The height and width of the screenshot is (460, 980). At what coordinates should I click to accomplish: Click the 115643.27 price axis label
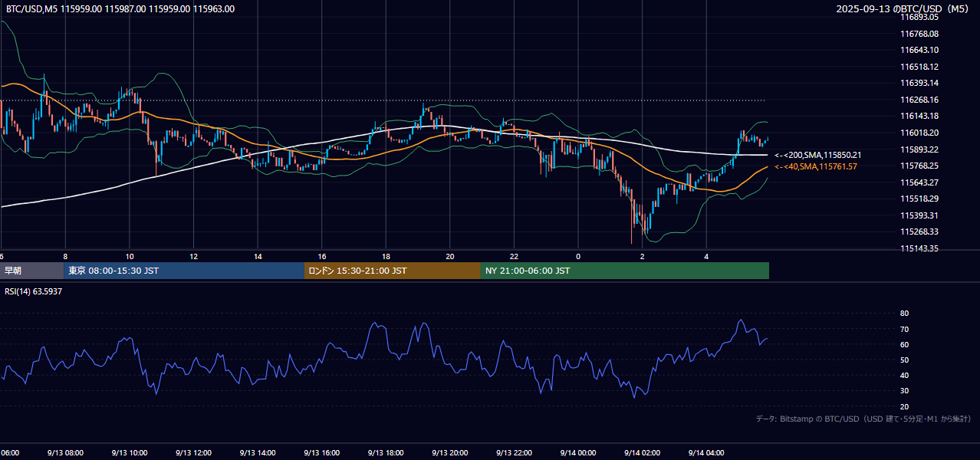point(919,182)
